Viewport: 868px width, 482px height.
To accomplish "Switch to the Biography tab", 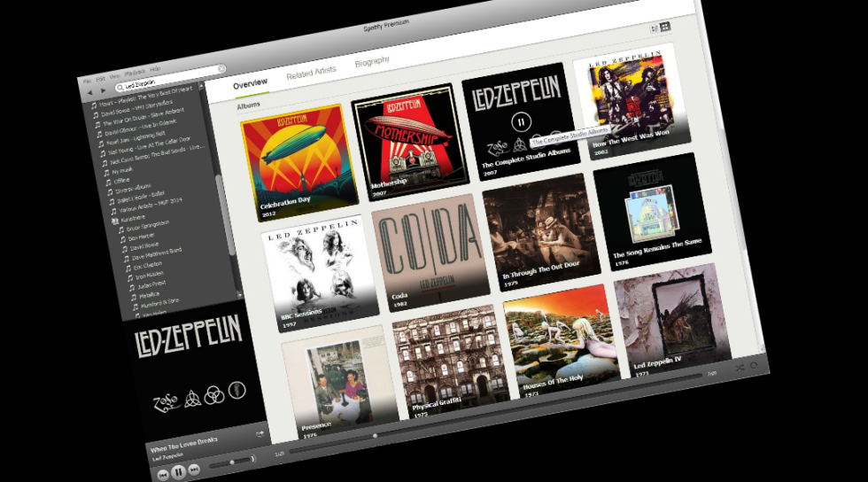I will pos(372,61).
